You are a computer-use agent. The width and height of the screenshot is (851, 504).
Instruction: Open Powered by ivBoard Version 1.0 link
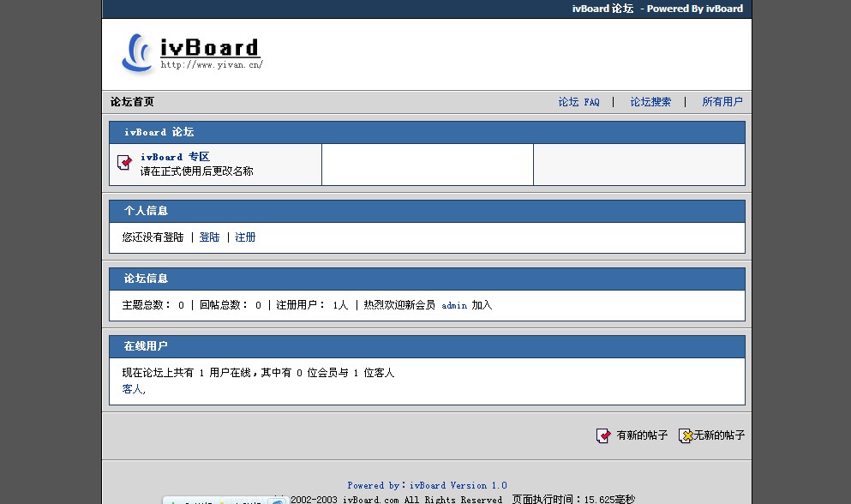pyautogui.click(x=427, y=485)
